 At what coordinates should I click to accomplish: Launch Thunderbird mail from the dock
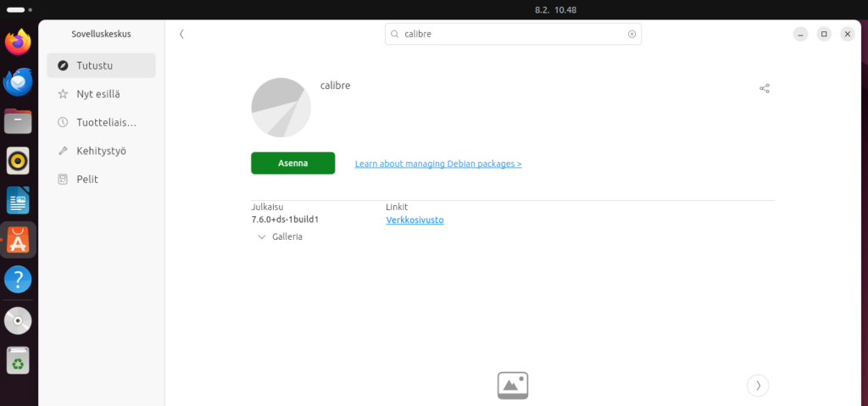pyautogui.click(x=18, y=82)
